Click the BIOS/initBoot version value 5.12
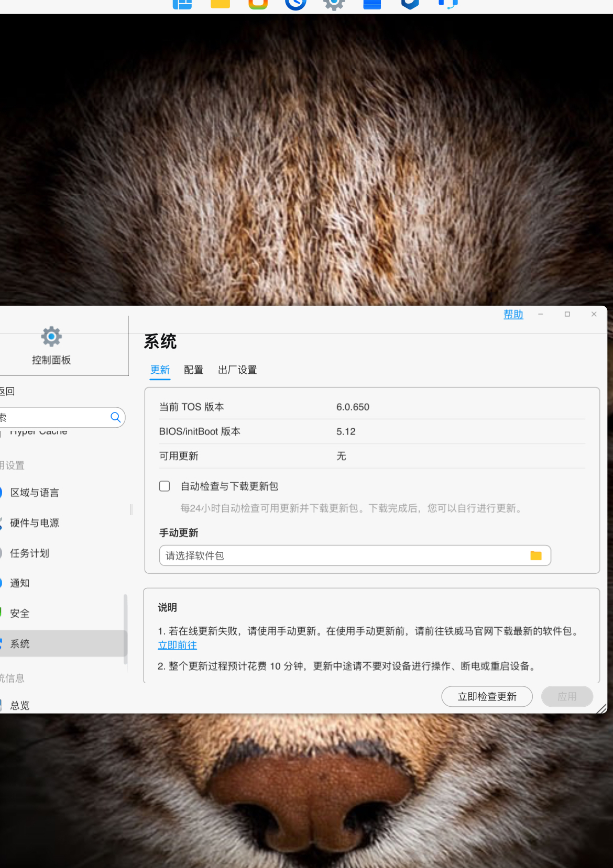Image resolution: width=613 pixels, height=868 pixels. coord(346,432)
